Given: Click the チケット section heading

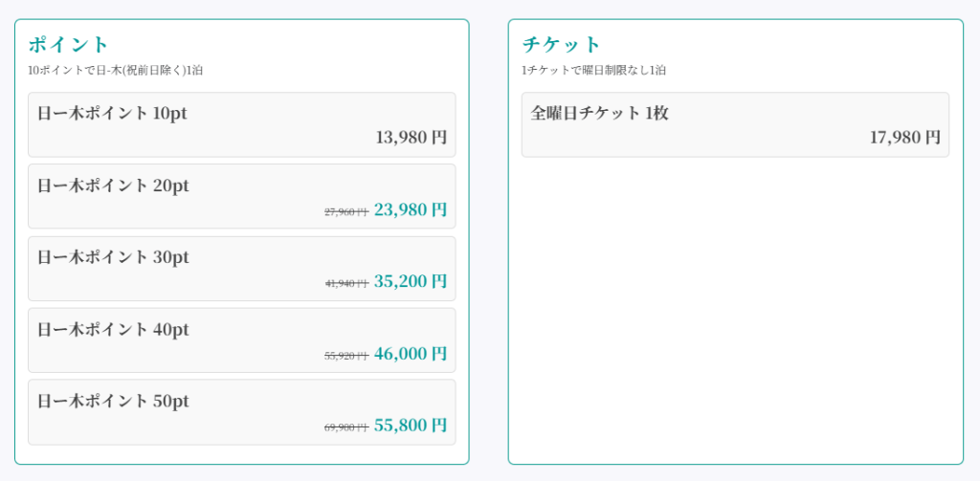Looking at the screenshot, I should (x=562, y=44).
